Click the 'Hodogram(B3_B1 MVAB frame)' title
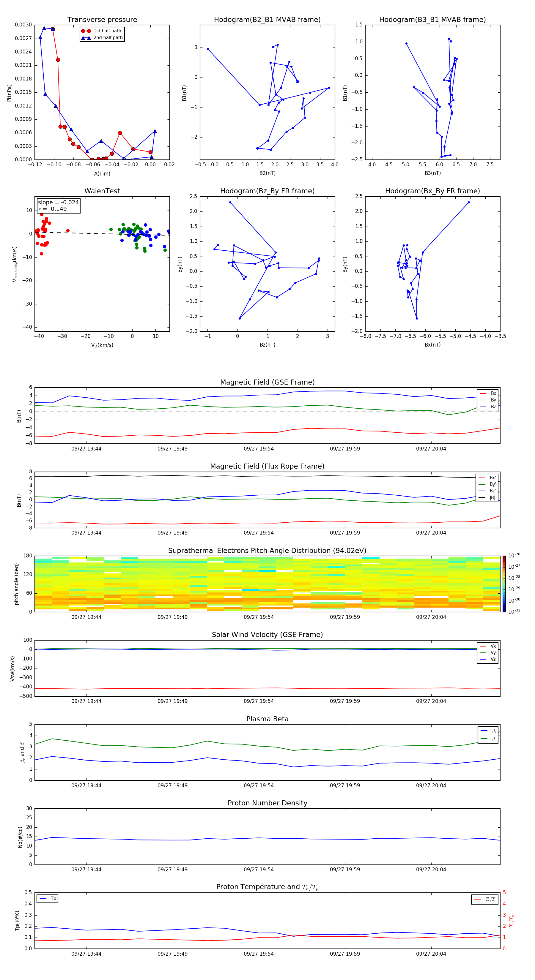The width and height of the screenshot is (535, 980). 432,20
